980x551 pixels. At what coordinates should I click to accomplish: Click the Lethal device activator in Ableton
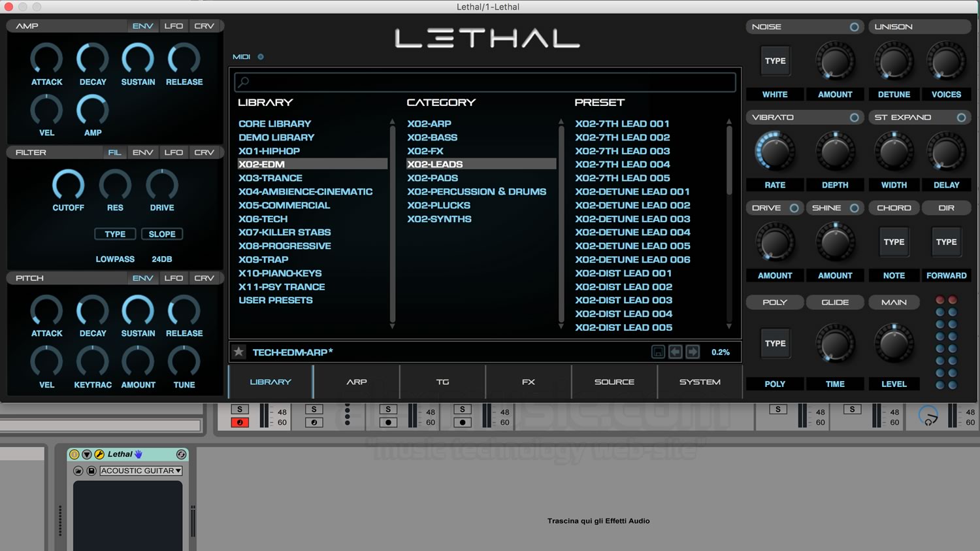74,454
